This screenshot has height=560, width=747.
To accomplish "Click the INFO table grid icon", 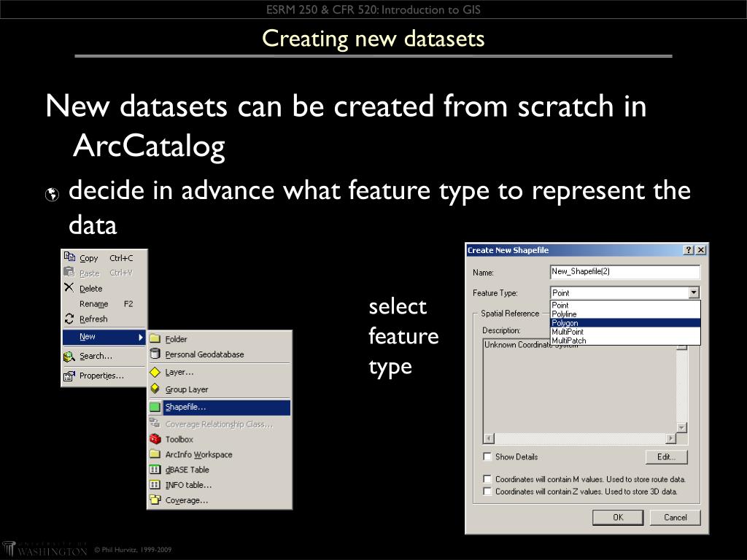I will pos(155,485).
